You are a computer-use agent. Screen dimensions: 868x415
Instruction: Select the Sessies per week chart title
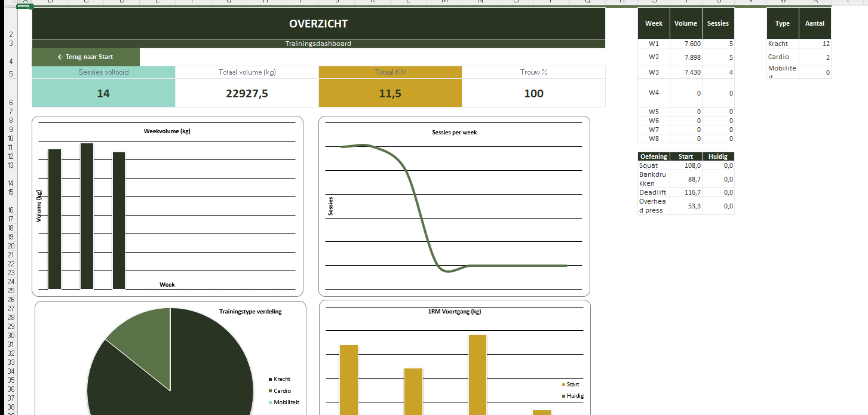[454, 133]
